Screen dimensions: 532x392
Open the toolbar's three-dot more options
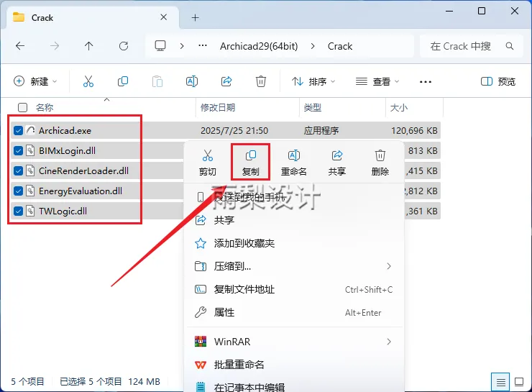click(x=426, y=82)
